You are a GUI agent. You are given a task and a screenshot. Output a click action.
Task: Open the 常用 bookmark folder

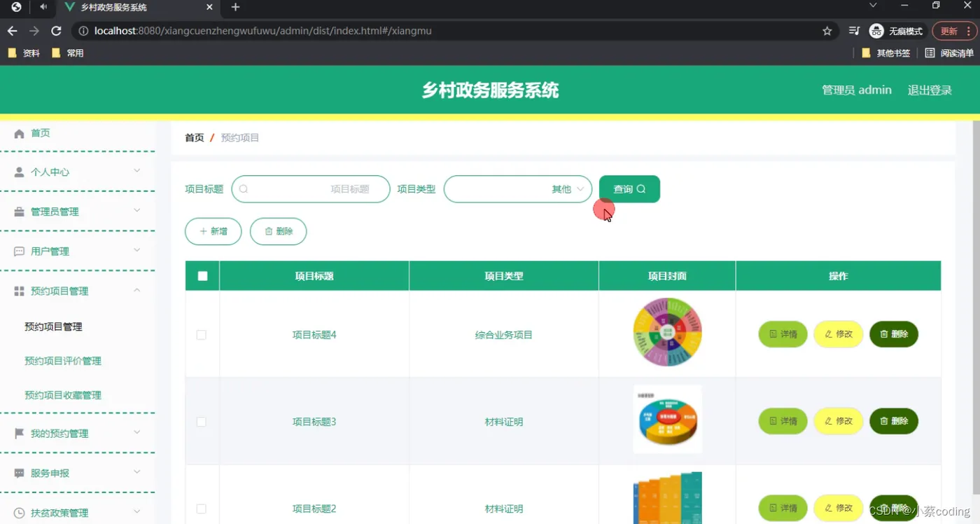(x=68, y=53)
